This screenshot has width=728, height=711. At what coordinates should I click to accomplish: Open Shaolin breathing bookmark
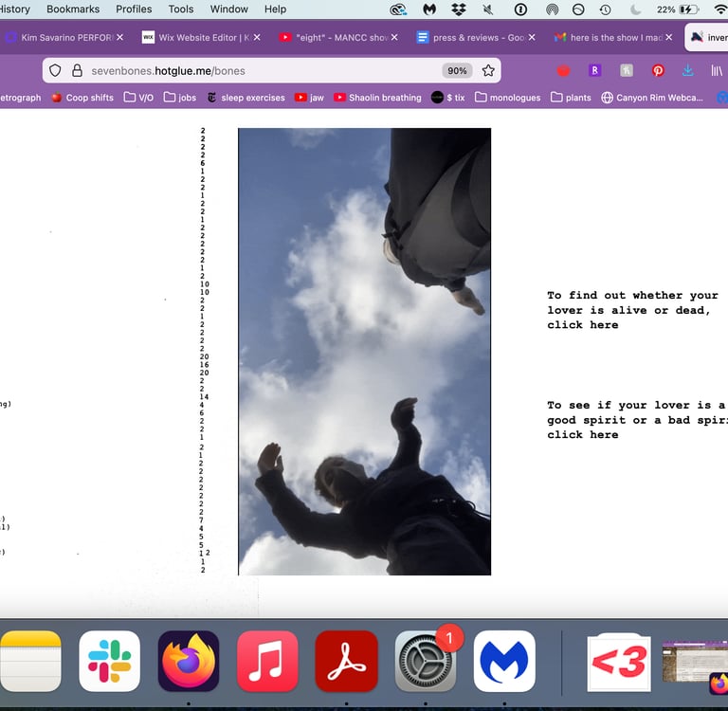click(377, 98)
